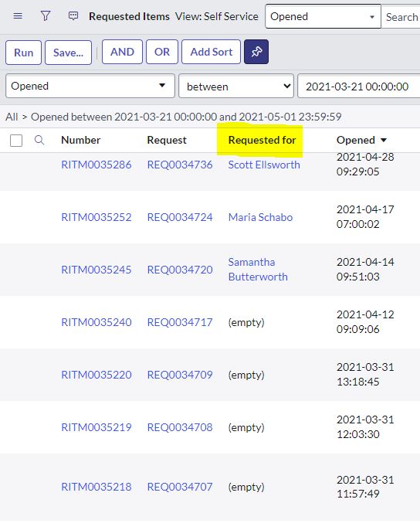This screenshot has height=530, width=420.
Task: Open the Scott Ellsworth user link
Action: [264, 165]
